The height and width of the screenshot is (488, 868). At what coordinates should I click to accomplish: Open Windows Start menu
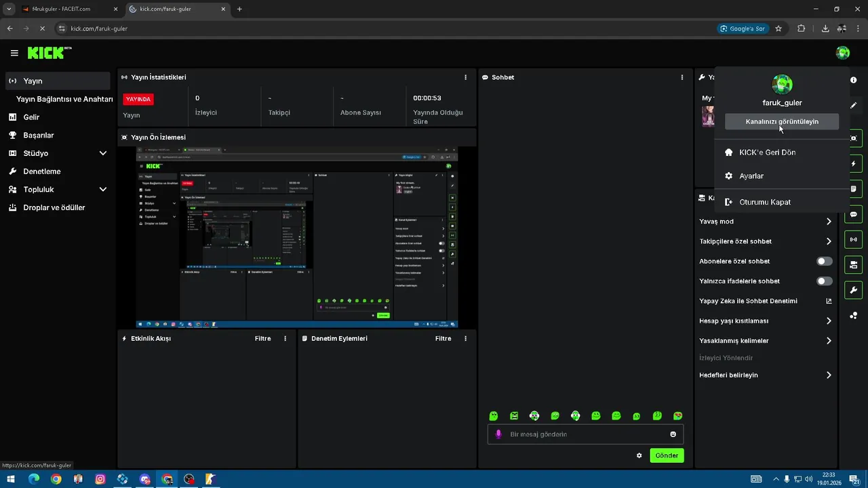point(12,479)
